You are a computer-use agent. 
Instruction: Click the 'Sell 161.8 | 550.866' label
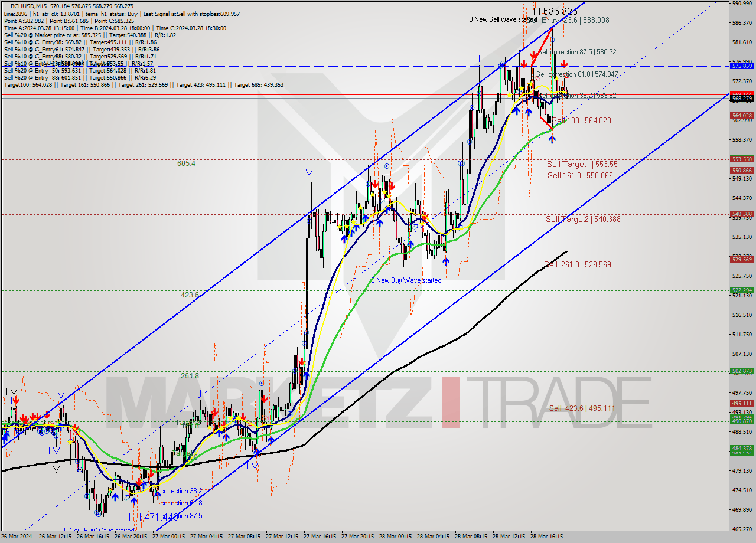pyautogui.click(x=580, y=175)
